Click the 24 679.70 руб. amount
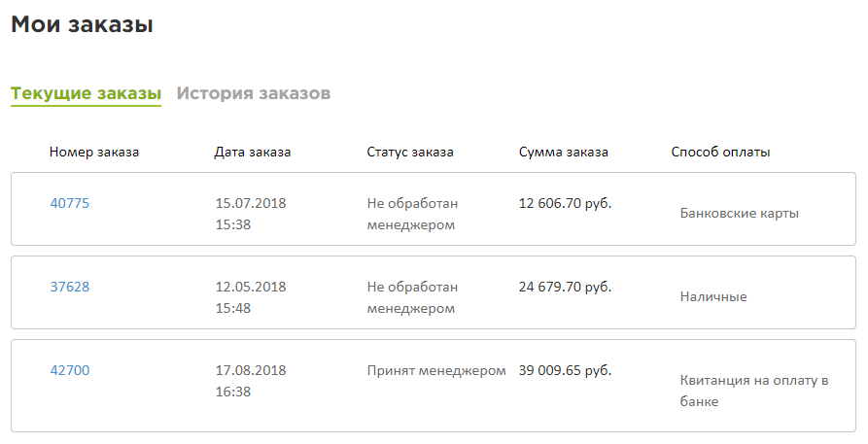 (565, 288)
